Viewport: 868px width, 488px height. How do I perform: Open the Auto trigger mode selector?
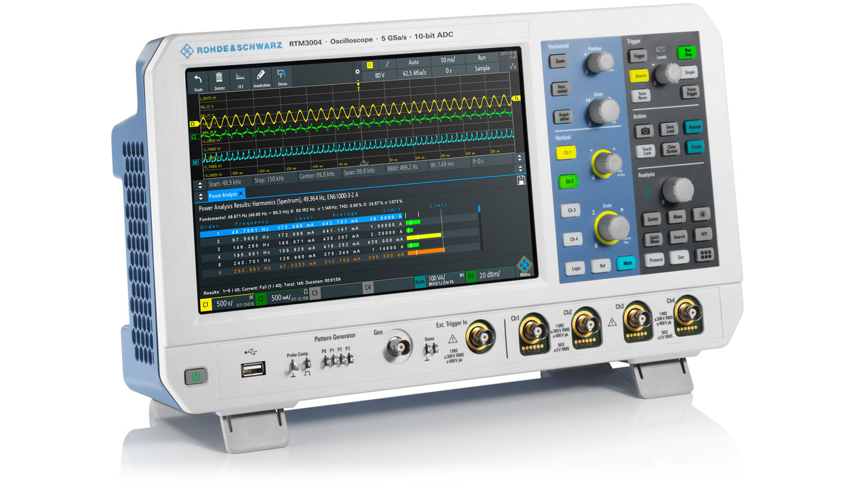413,62
